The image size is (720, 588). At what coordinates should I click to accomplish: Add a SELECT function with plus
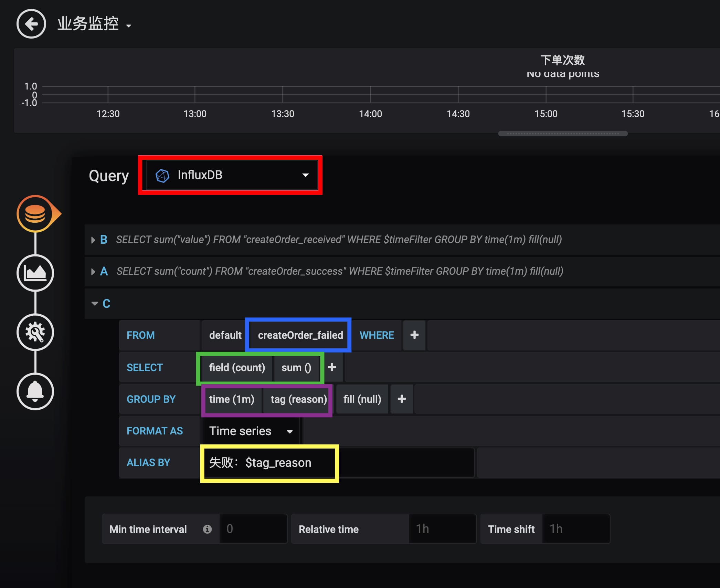[x=332, y=367]
